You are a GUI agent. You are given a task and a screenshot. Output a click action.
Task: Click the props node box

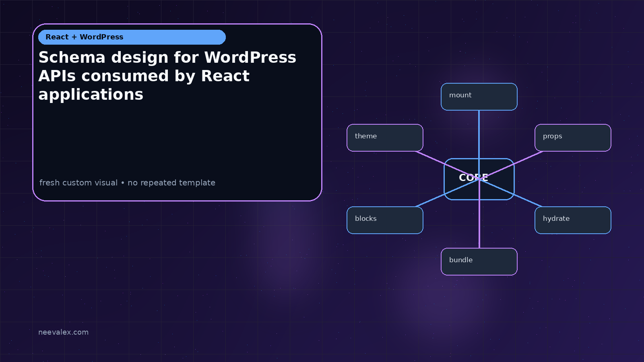point(573,138)
